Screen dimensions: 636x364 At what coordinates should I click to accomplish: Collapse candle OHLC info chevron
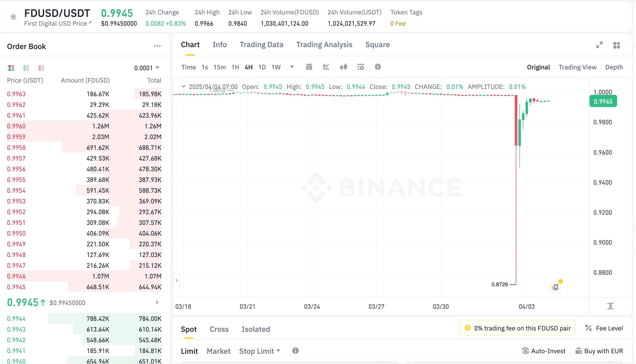coord(184,86)
